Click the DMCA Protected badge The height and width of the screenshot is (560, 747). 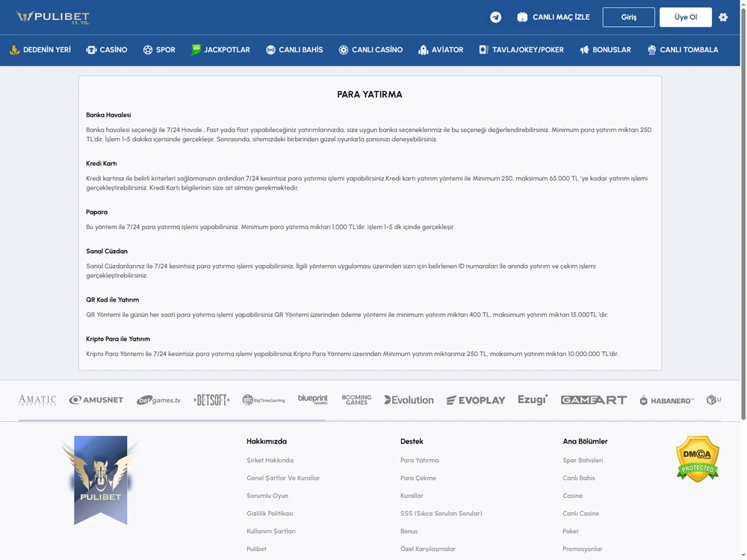[x=698, y=459]
